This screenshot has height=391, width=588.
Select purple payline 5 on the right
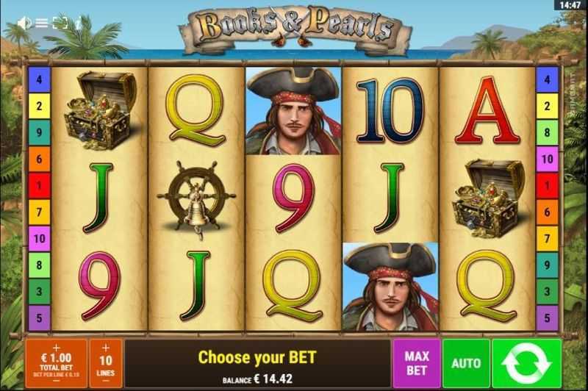click(x=547, y=318)
